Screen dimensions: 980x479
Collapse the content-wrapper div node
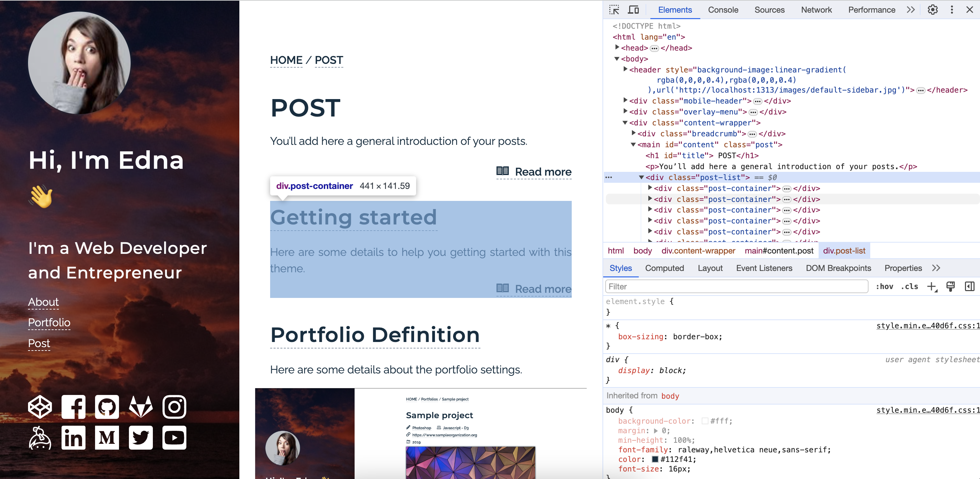625,122
